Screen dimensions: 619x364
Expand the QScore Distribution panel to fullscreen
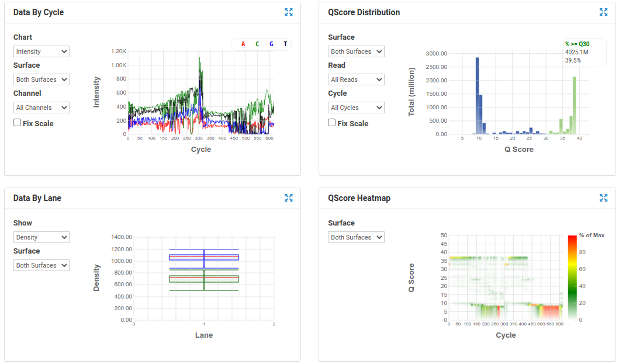(603, 12)
